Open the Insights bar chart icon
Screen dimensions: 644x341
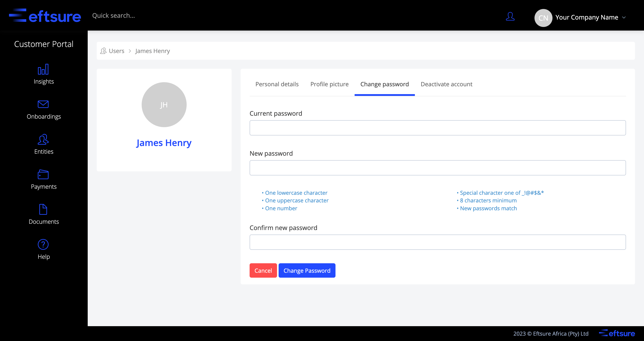[43, 69]
